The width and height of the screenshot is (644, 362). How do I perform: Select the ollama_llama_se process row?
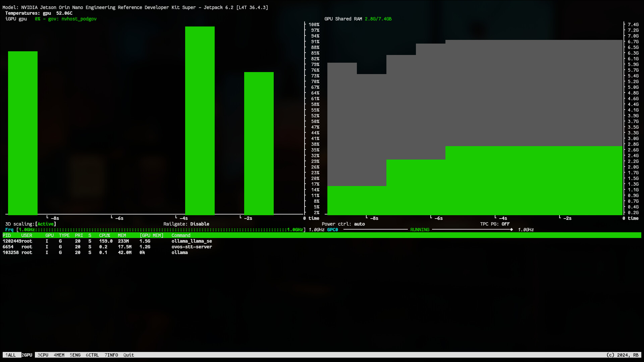point(192,241)
